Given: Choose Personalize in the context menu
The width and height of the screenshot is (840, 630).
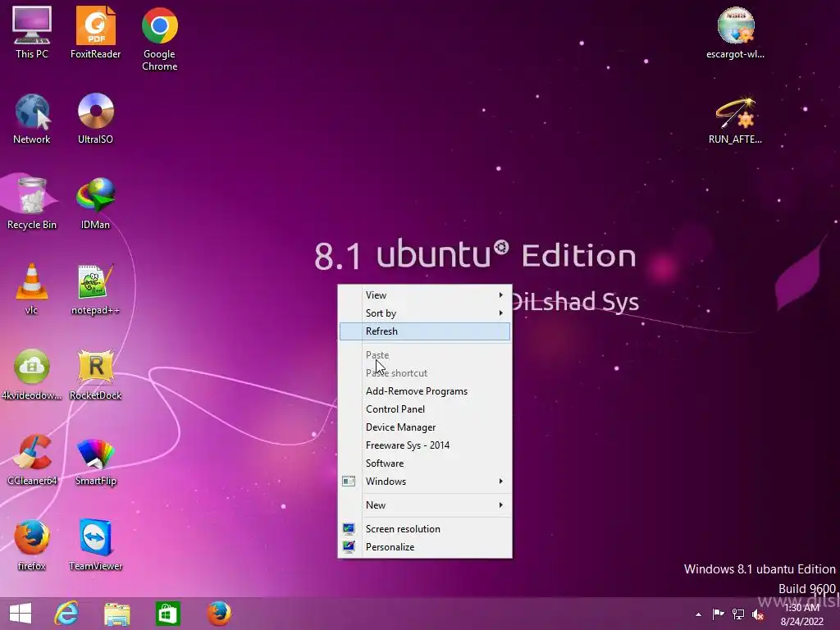Looking at the screenshot, I should coord(425,547).
